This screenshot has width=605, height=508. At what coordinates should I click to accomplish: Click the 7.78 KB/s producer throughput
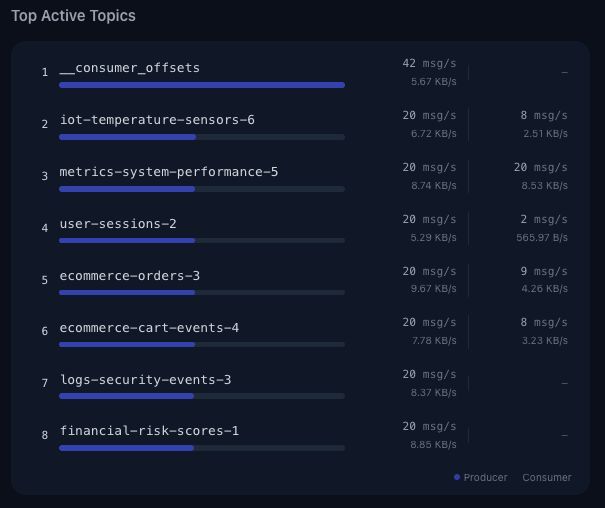434,341
